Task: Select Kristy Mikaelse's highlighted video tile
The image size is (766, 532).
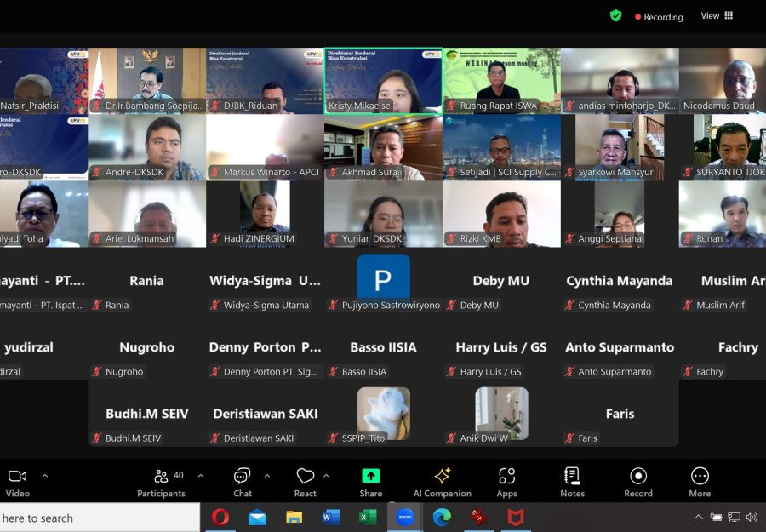Action: 384,81
